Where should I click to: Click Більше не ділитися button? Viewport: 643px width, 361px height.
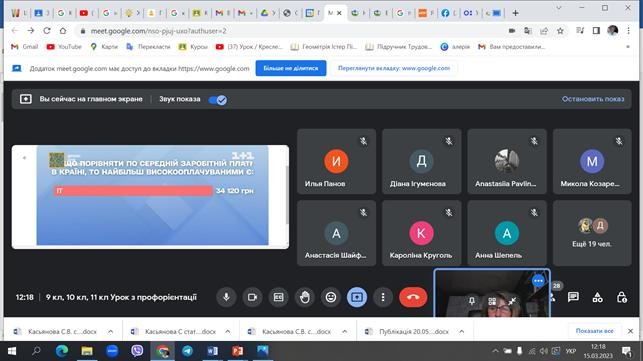point(291,68)
